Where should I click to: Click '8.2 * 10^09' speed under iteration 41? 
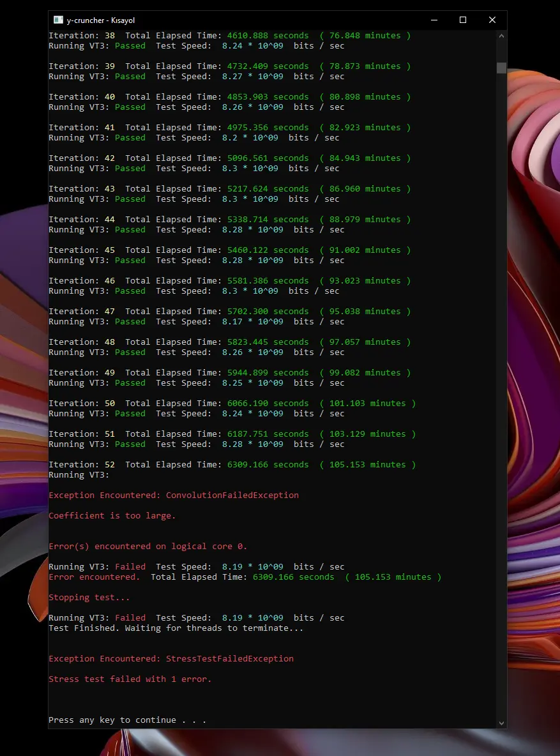250,138
